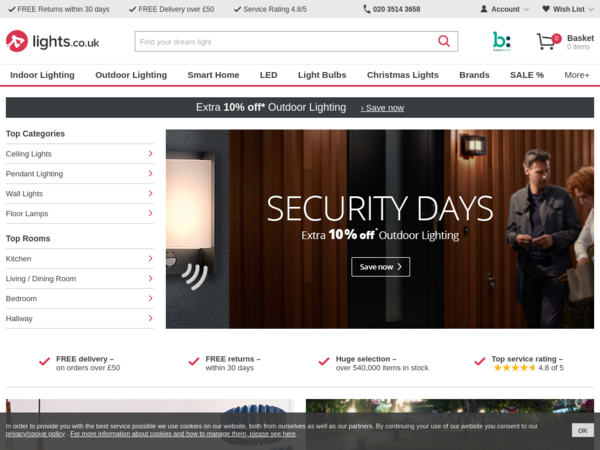Click the Account person icon
Screen dimensions: 600x450
[x=484, y=9]
